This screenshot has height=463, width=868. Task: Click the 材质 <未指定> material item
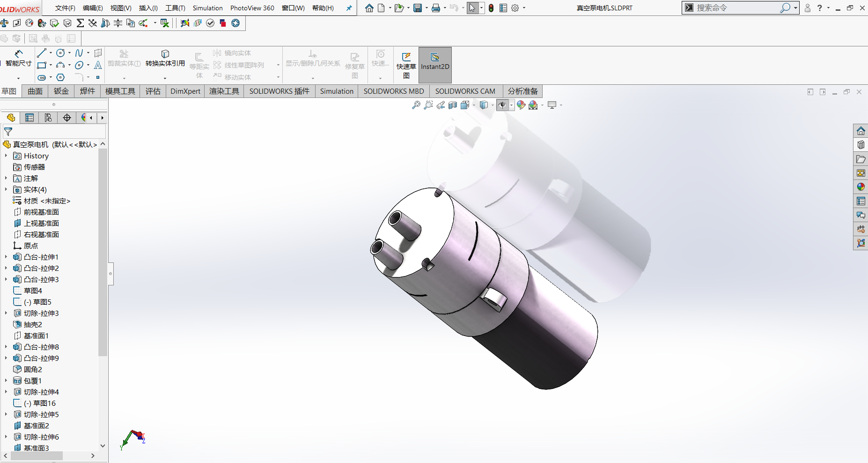click(47, 201)
